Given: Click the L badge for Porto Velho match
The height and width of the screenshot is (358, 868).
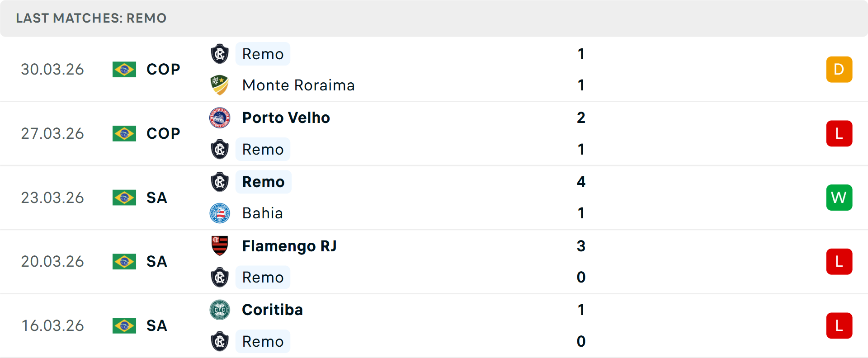Looking at the screenshot, I should click(x=839, y=134).
